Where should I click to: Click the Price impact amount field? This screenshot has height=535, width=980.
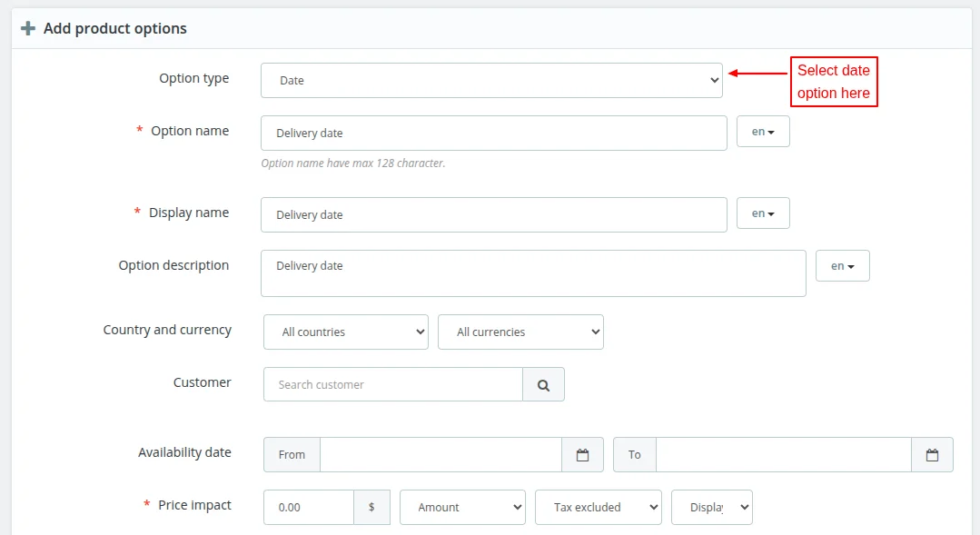coord(308,508)
